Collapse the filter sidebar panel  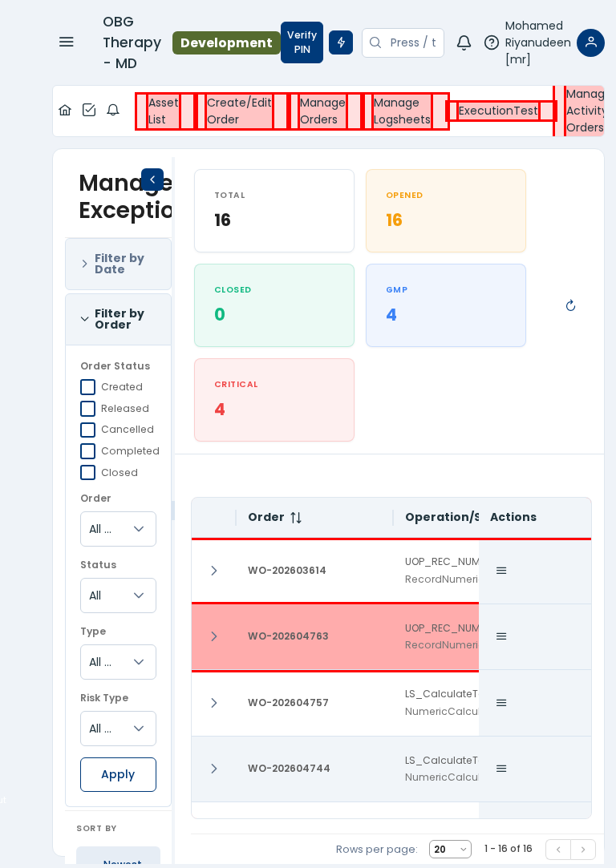pyautogui.click(x=152, y=180)
